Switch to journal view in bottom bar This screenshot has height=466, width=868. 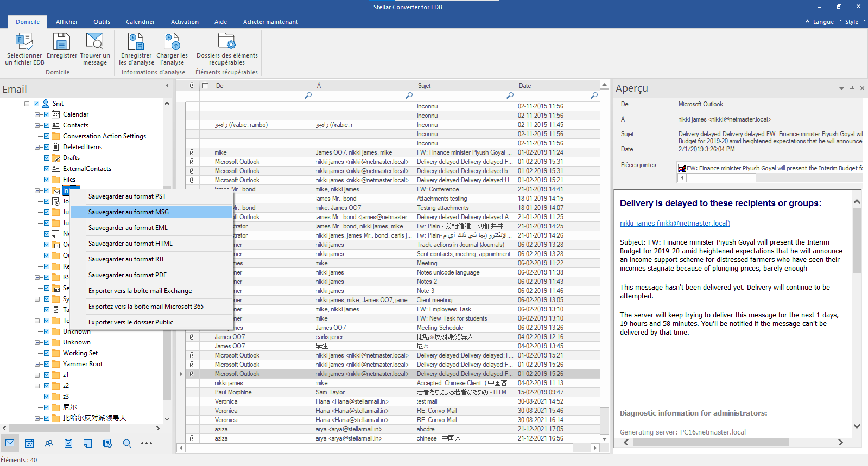coord(107,443)
